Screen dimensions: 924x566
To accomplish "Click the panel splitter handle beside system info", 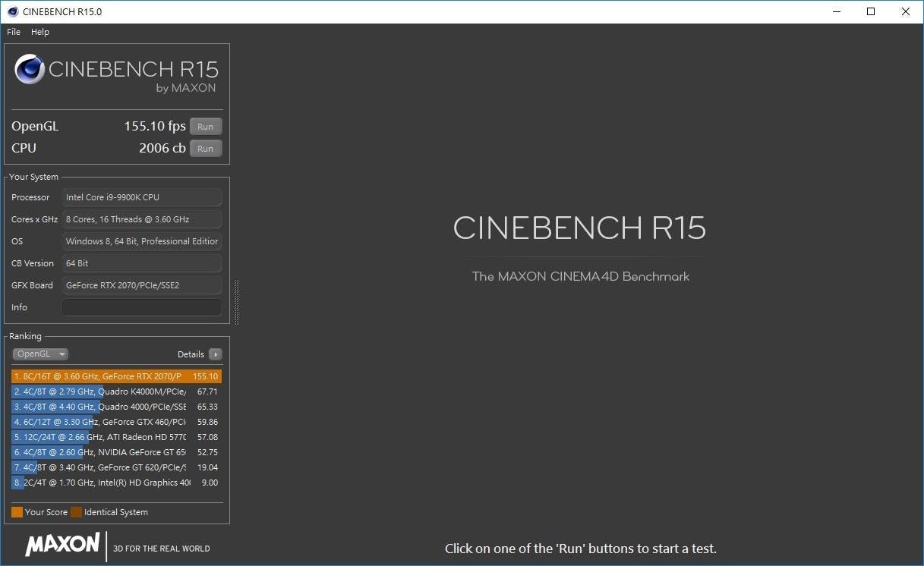I will coord(237,302).
